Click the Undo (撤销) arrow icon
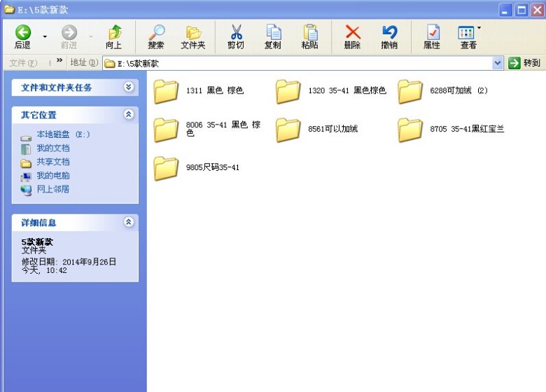This screenshot has width=546, height=392. [x=389, y=32]
